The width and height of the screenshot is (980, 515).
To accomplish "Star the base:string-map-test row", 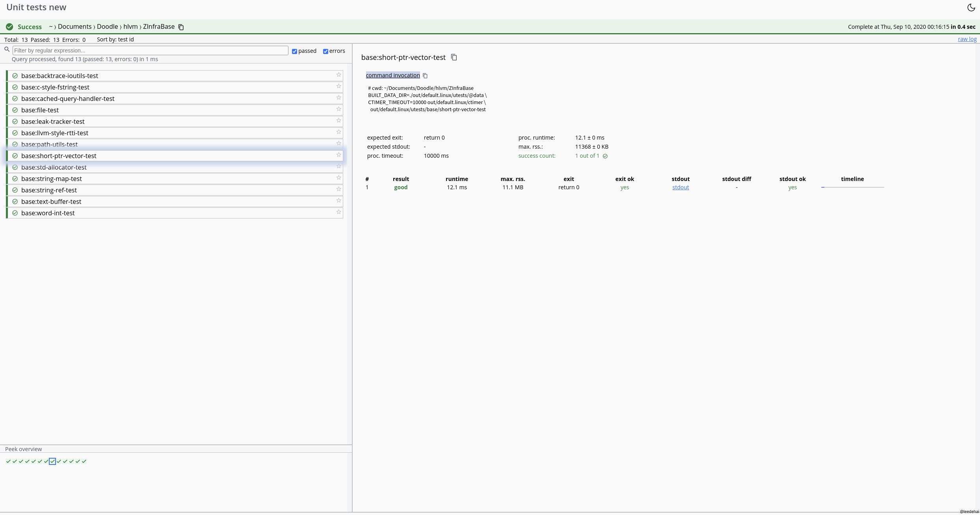I will pyautogui.click(x=338, y=177).
